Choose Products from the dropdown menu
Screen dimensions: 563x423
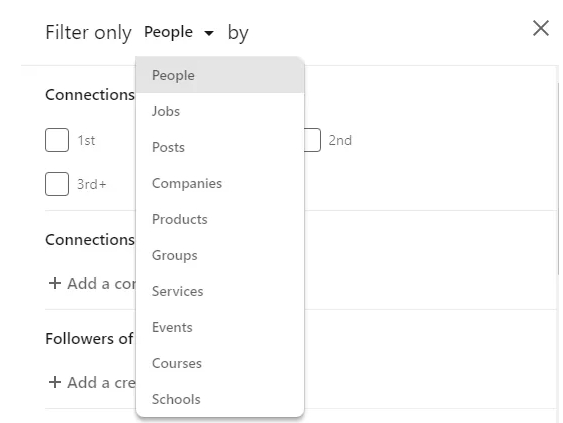tap(220, 219)
